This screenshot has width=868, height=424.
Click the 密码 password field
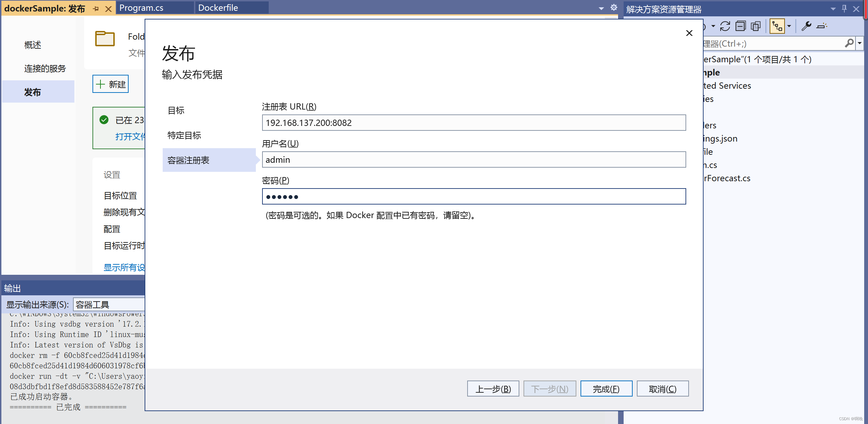(474, 197)
